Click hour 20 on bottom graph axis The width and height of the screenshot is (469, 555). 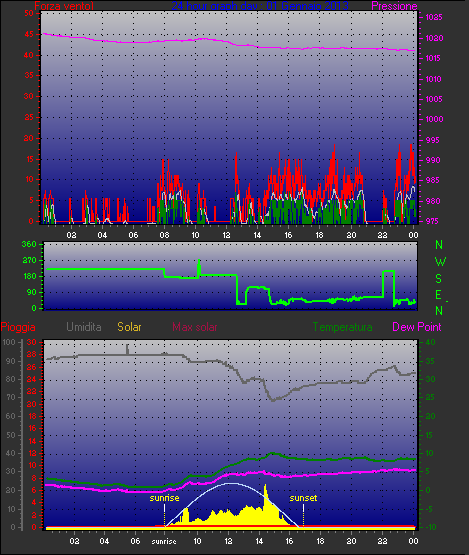[351, 541]
